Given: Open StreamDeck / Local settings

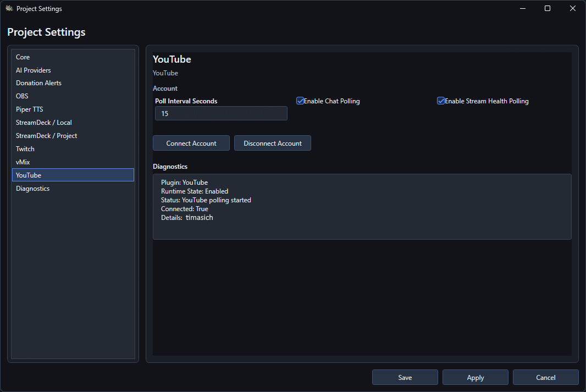Looking at the screenshot, I should pos(73,122).
